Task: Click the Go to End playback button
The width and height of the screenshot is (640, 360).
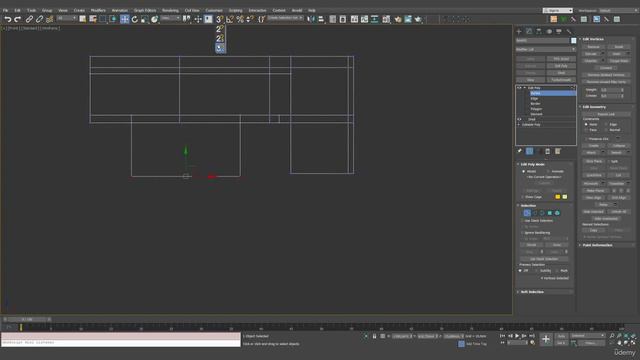Action: coord(532,336)
